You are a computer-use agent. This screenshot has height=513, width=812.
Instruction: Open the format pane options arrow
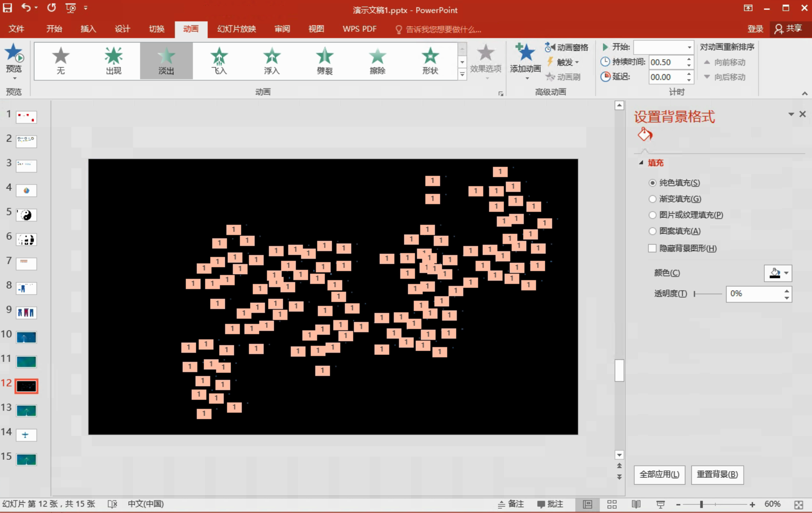pyautogui.click(x=791, y=114)
